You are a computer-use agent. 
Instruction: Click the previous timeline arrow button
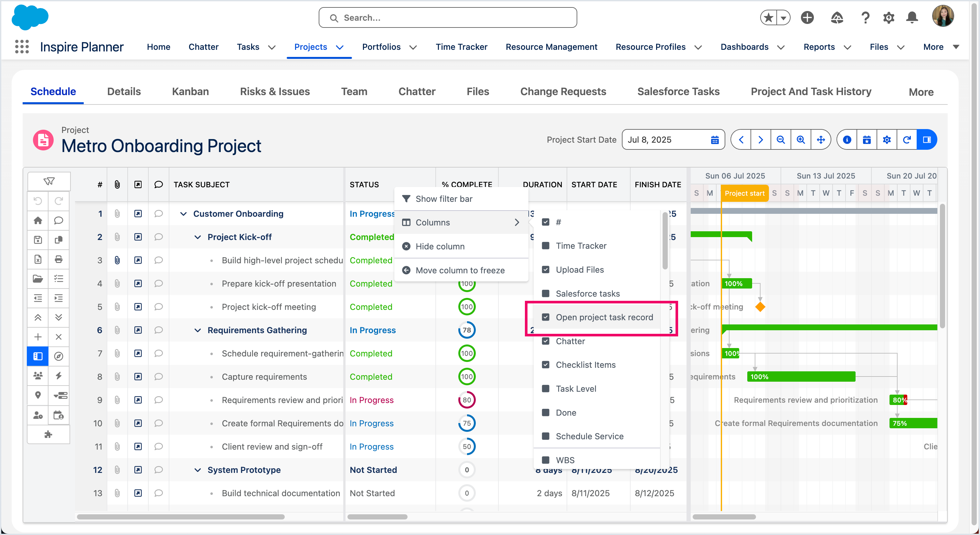(741, 140)
